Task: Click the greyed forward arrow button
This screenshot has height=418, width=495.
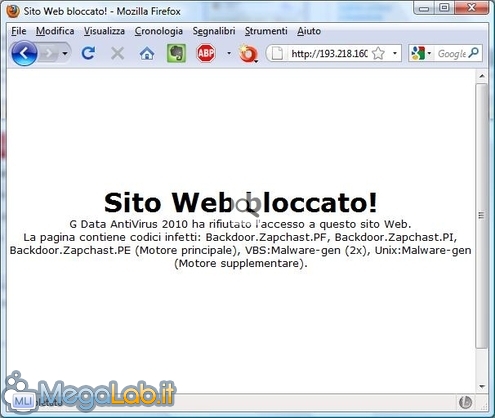Action: 49,53
